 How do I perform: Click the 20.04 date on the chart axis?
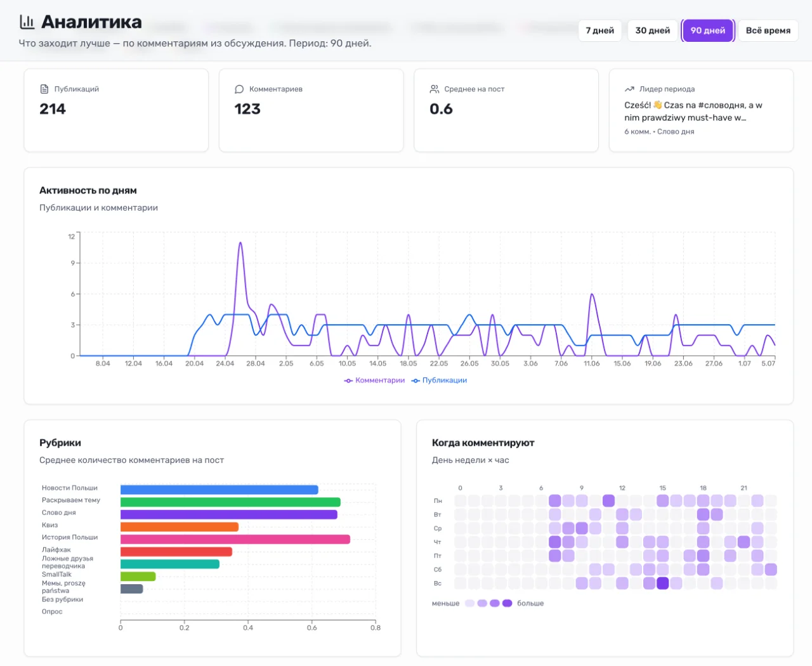[x=194, y=363]
